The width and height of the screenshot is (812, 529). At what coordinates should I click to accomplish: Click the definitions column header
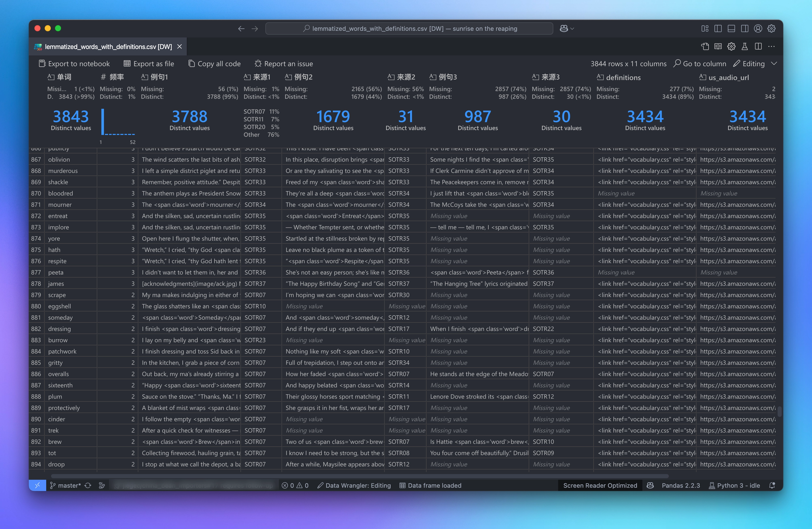pos(623,77)
